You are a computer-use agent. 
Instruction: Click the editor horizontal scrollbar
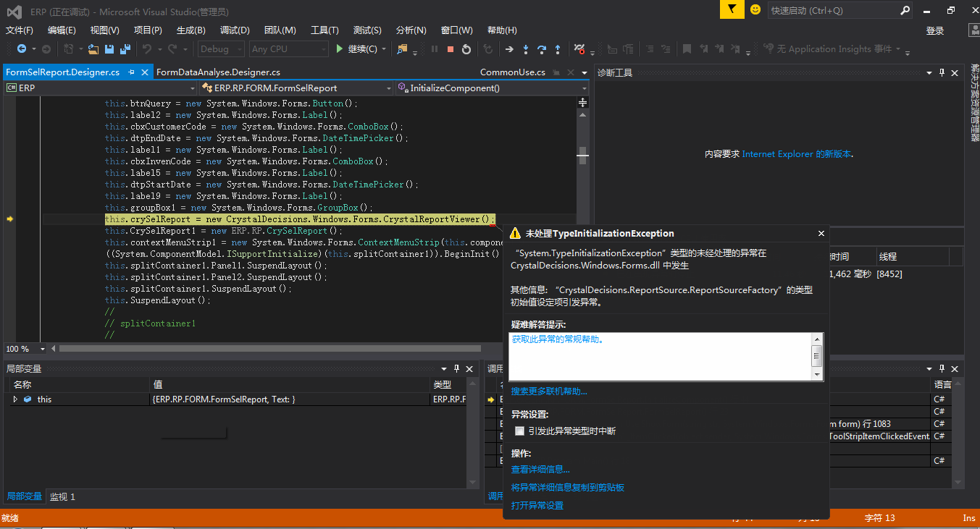pos(269,349)
